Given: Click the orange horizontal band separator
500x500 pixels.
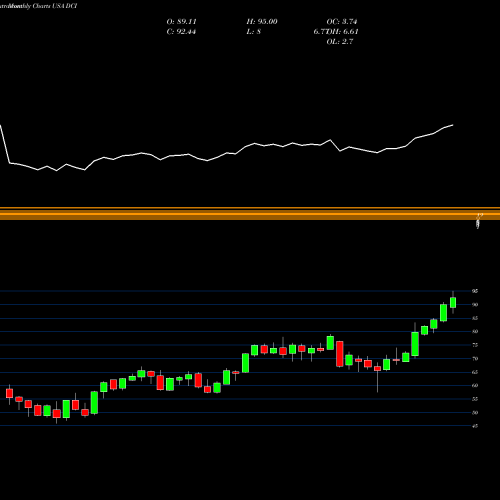Looking at the screenshot, I should click(250, 213).
